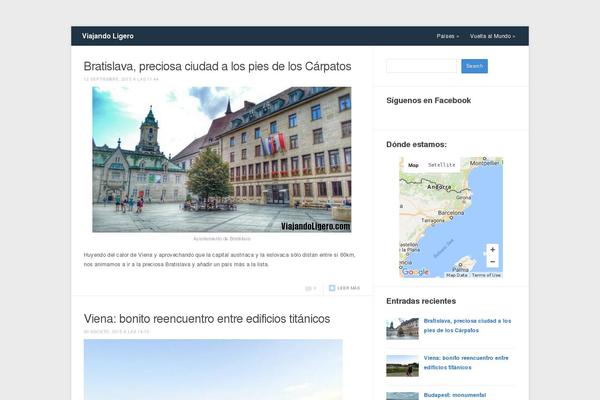This screenshot has width=600, height=400.
Task: Open the Viena post title
Action: tap(207, 318)
